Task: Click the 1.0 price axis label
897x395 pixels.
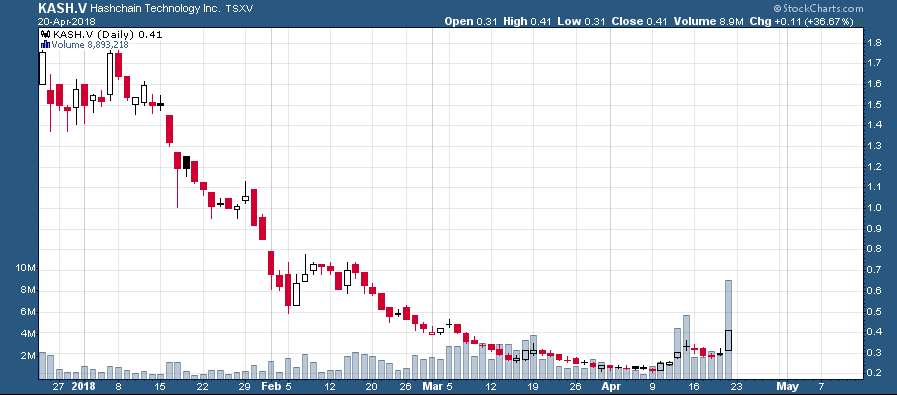Action: pyautogui.click(x=874, y=207)
